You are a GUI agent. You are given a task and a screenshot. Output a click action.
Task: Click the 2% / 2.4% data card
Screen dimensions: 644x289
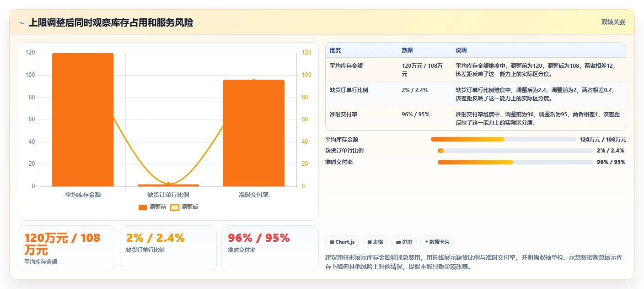point(168,248)
